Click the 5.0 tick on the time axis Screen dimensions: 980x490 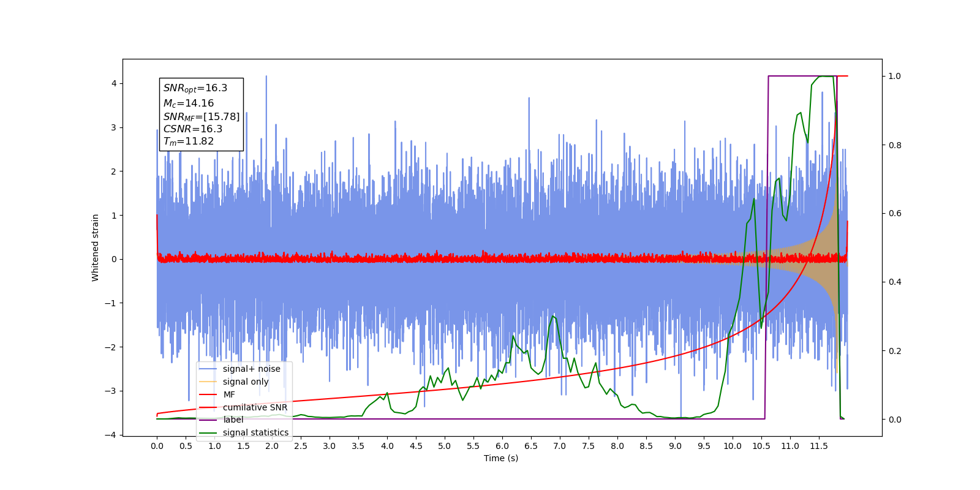tap(445, 446)
